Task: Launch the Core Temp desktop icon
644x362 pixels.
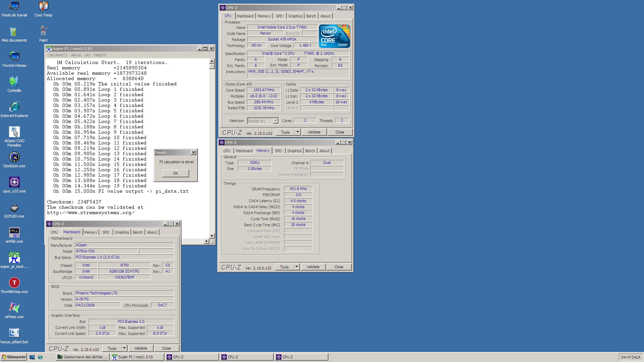Action: [x=43, y=9]
